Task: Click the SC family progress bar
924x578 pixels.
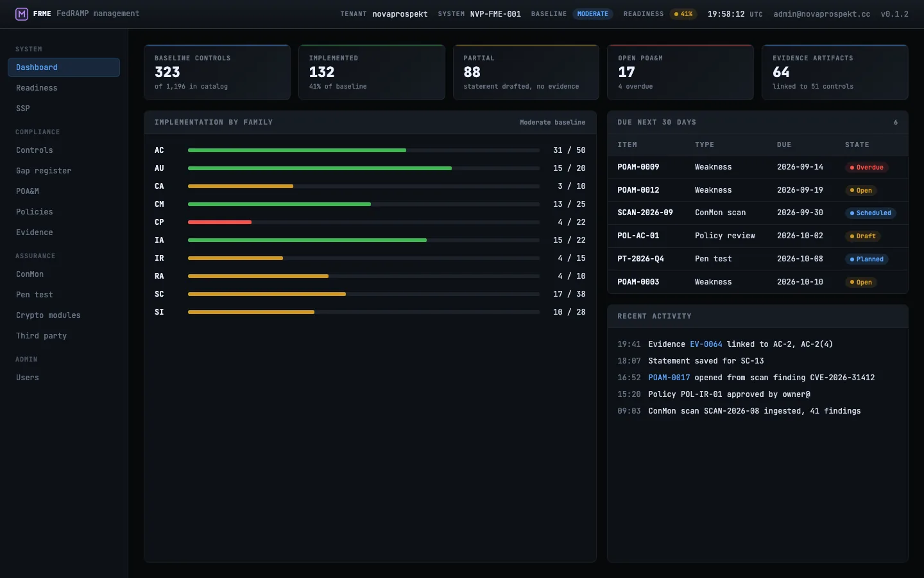Action: point(363,294)
